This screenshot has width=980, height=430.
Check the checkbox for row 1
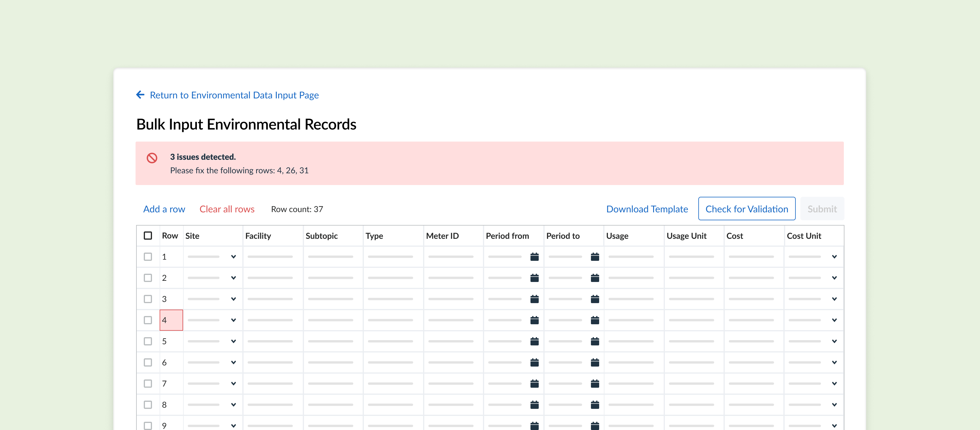tap(148, 256)
